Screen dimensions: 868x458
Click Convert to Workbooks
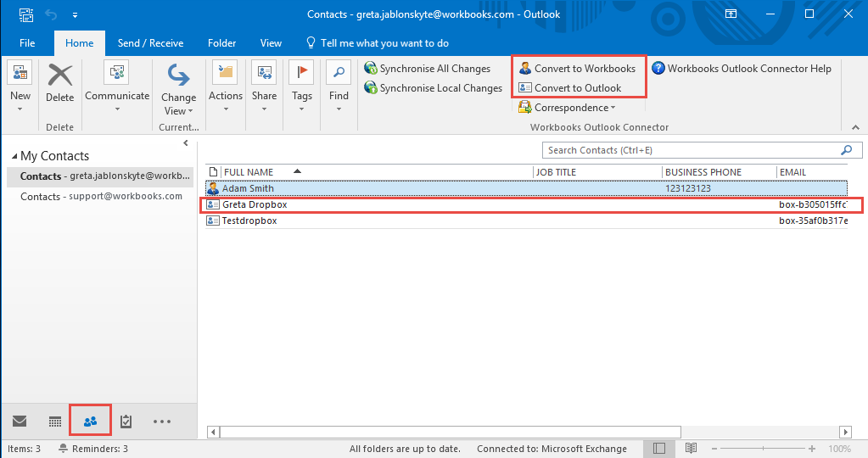(x=577, y=69)
